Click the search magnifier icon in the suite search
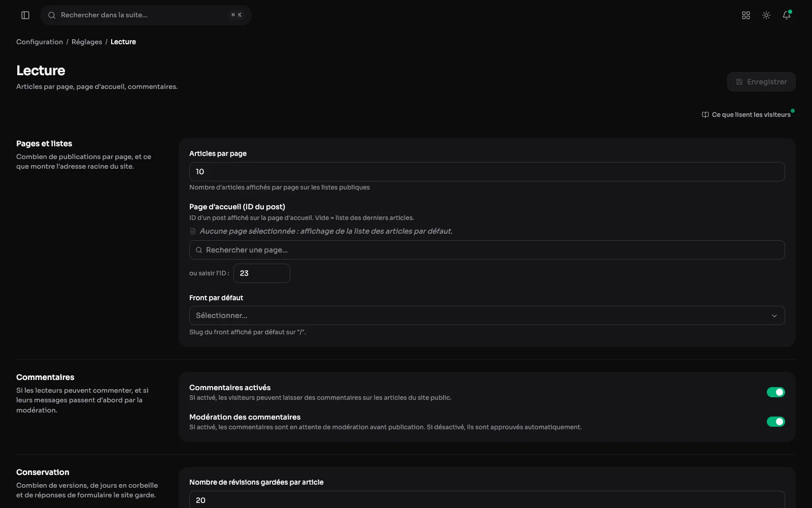 52,15
